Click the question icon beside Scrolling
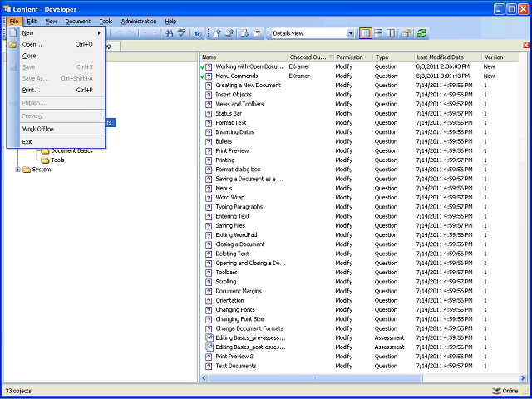 [x=209, y=282]
